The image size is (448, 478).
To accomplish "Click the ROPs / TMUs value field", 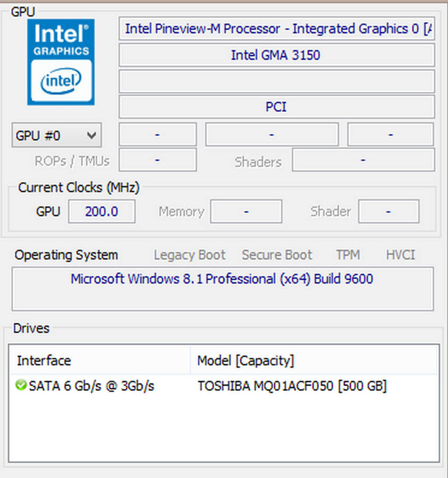I will [x=157, y=160].
